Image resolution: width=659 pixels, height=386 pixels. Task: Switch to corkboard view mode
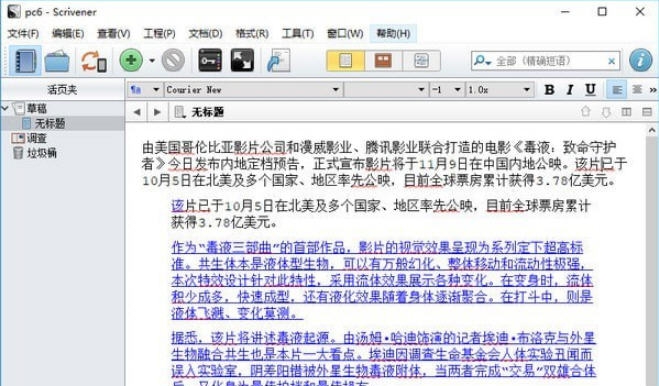pyautogui.click(x=383, y=61)
